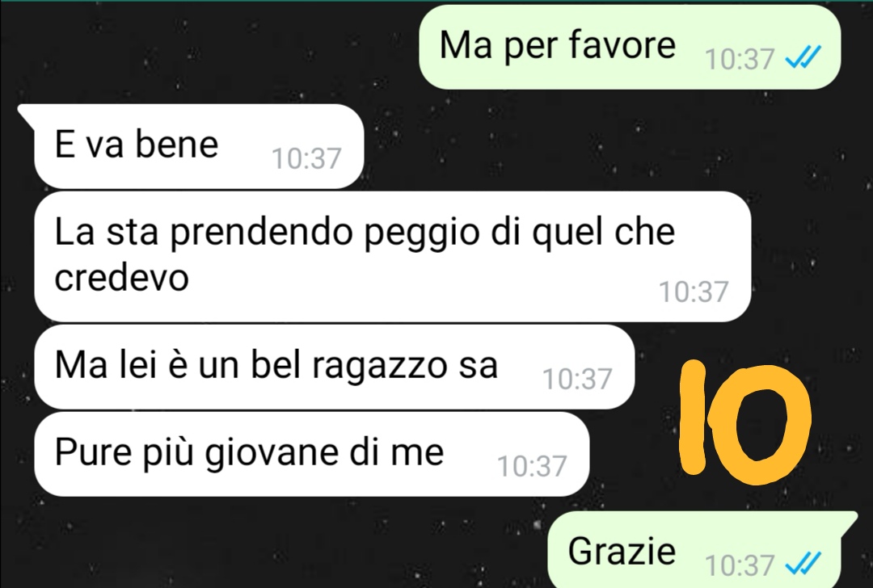Screen dimensions: 873x588
Task: Tap timestamp of 'Pure più giovane di me'
Action: click(532, 466)
